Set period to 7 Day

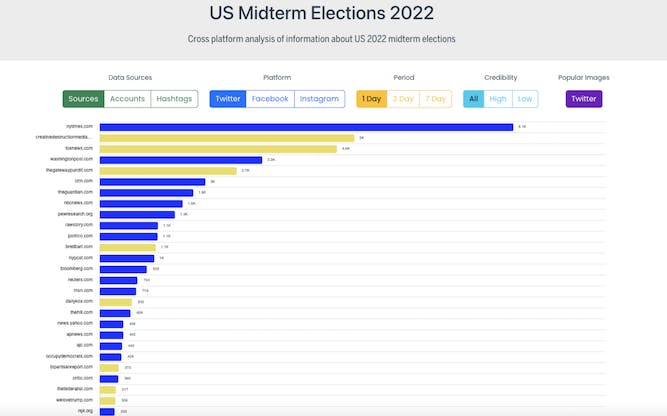click(x=435, y=99)
